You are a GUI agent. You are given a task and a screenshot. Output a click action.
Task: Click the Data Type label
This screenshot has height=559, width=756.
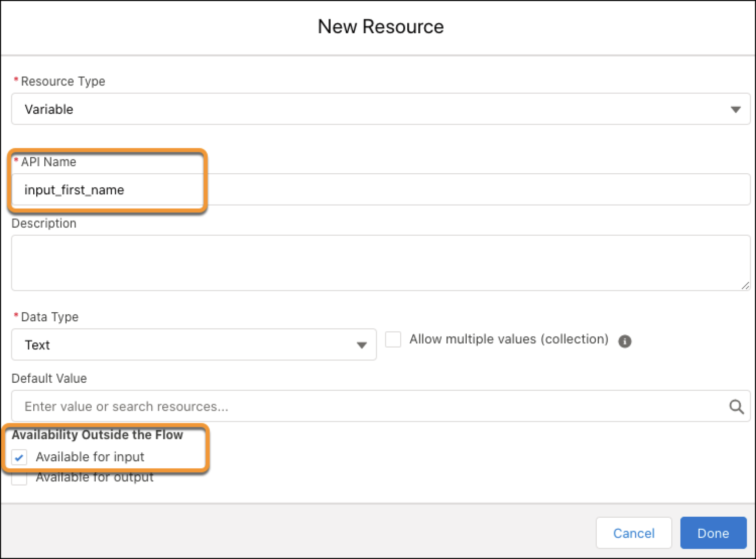coord(49,317)
